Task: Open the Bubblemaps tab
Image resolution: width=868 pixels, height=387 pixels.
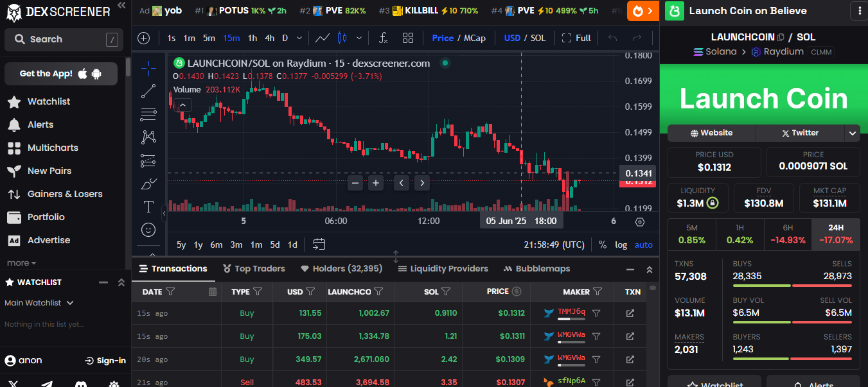Action: click(x=537, y=268)
